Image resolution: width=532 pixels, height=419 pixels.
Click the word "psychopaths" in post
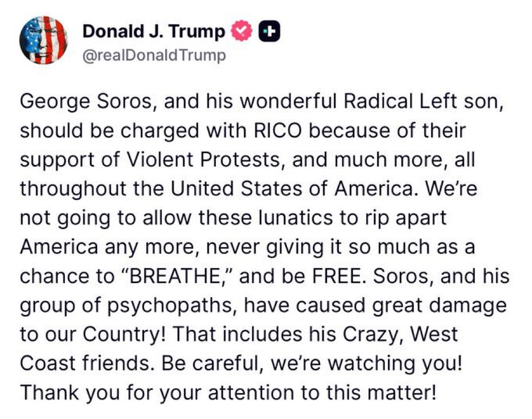(x=171, y=306)
